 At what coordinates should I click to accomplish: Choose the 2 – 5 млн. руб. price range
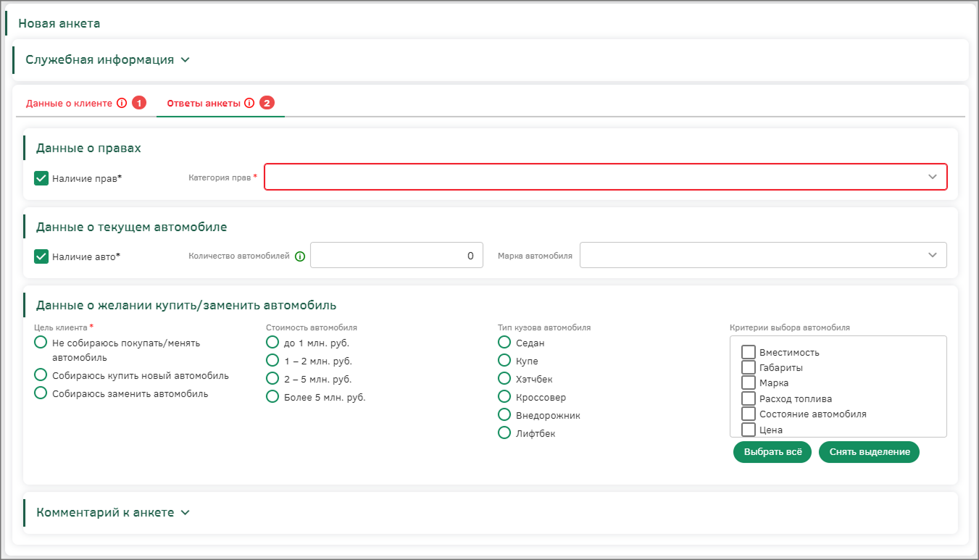coord(272,378)
